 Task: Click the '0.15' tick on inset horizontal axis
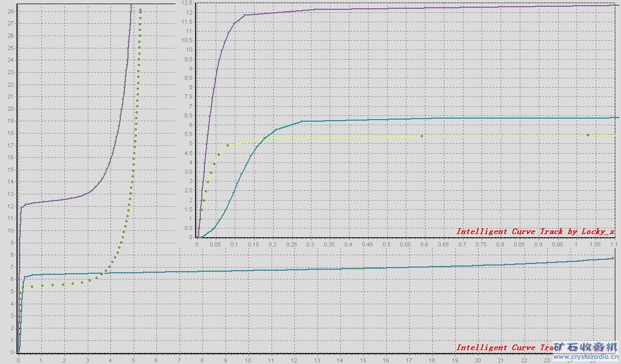click(253, 244)
